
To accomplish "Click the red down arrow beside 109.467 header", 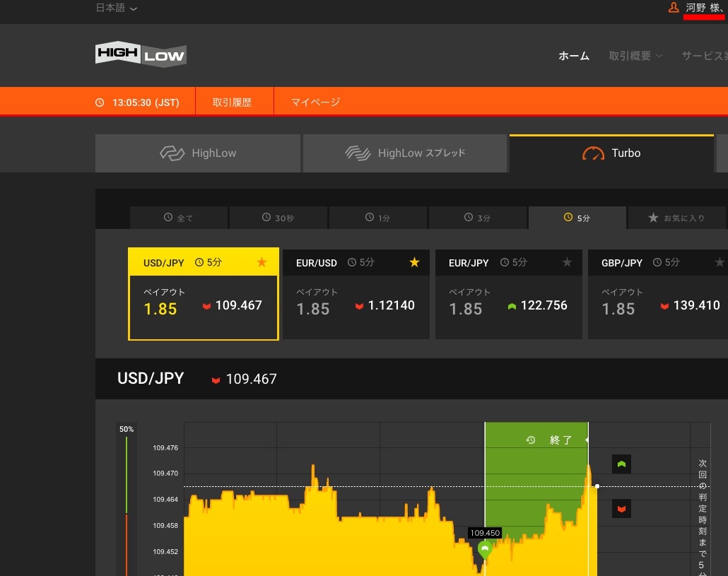I will pyautogui.click(x=216, y=380).
